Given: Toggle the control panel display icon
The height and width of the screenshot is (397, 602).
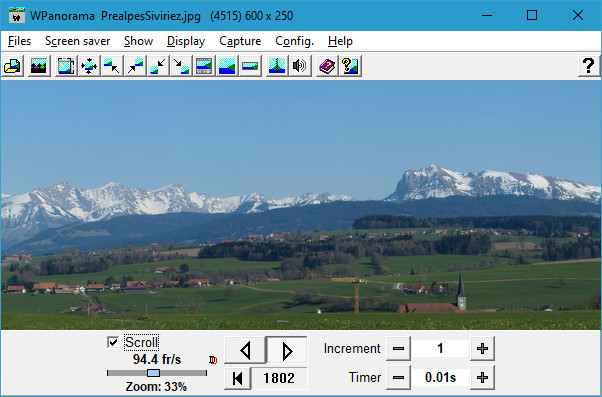Looking at the screenshot, I should (x=204, y=66).
